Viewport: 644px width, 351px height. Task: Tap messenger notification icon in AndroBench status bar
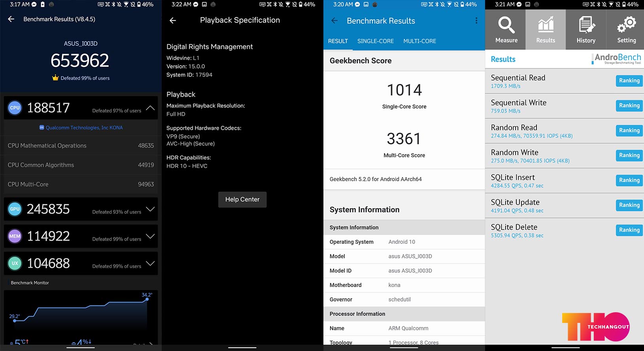519,4
